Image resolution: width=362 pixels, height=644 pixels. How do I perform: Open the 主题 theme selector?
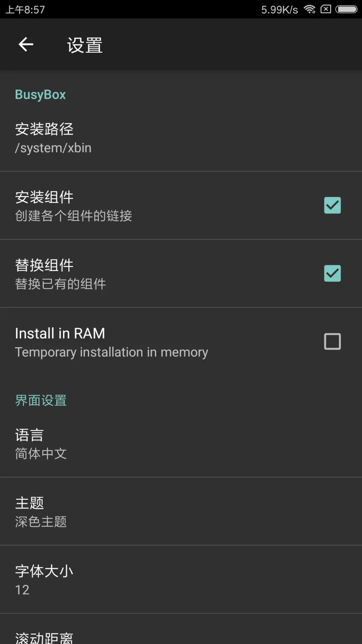(181, 512)
